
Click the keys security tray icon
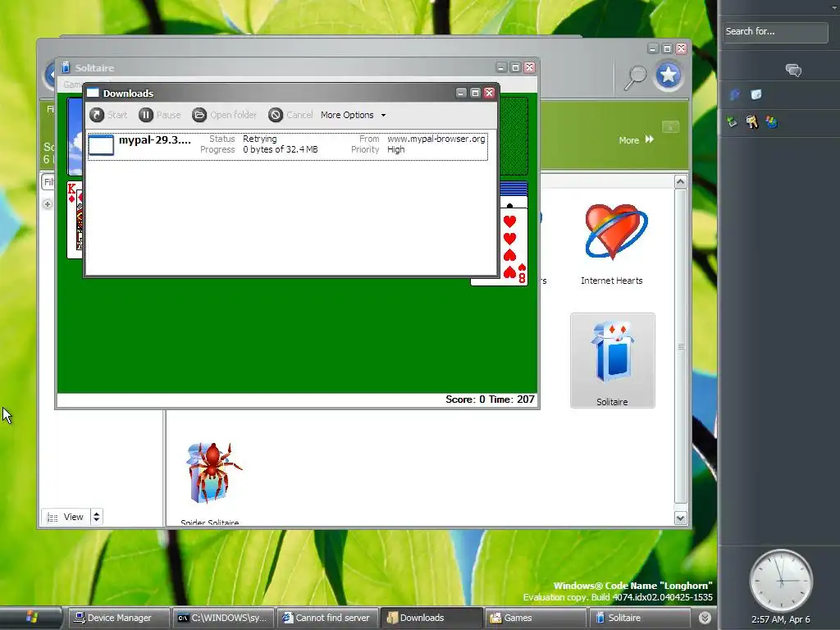click(x=752, y=123)
